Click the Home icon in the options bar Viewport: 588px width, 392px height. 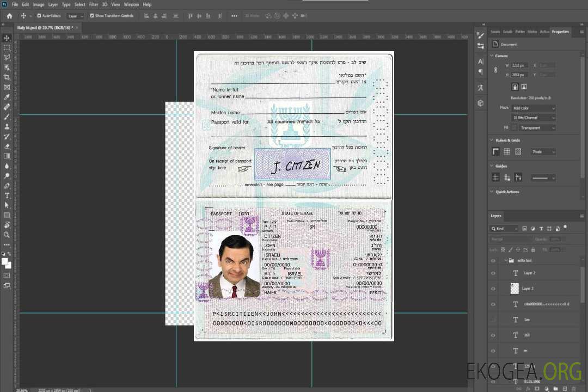(9, 16)
